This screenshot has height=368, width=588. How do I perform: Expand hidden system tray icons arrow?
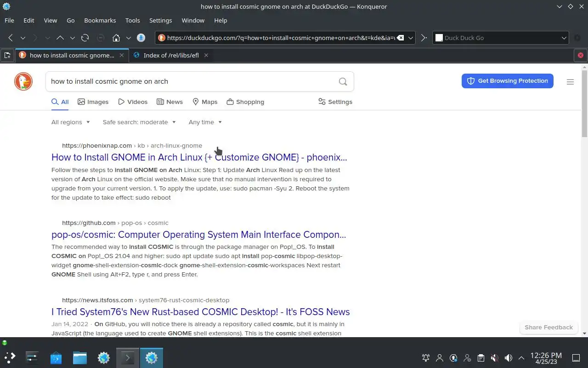521,358
